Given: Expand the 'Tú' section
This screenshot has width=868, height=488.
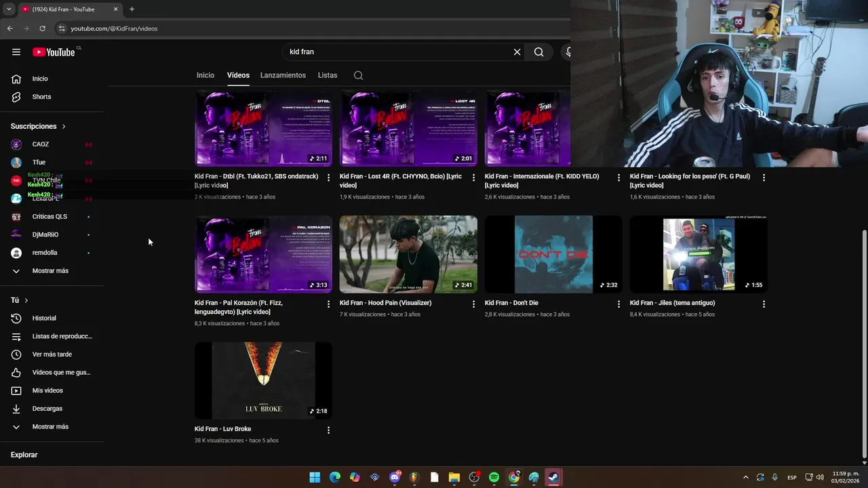Looking at the screenshot, I should tap(20, 300).
